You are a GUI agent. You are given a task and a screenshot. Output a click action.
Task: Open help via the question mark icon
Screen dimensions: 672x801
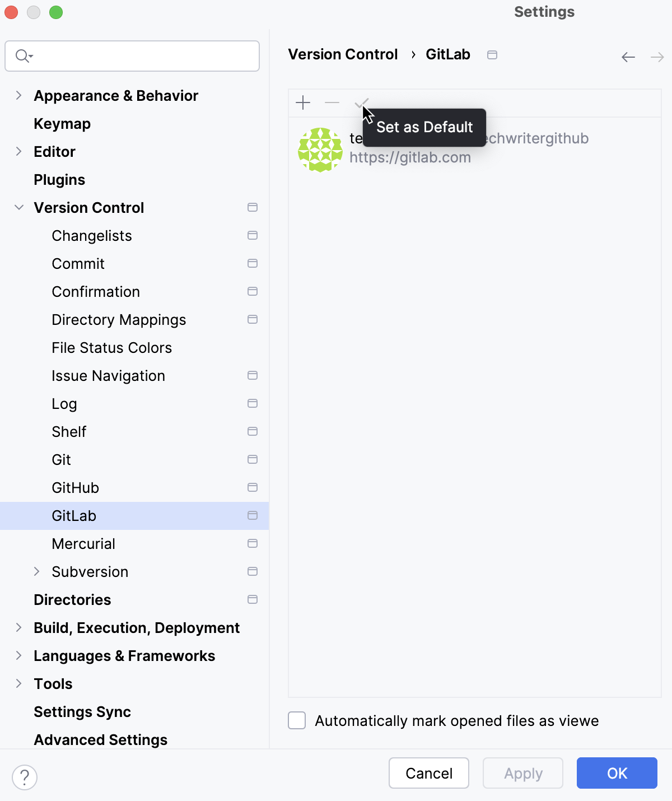click(x=24, y=777)
